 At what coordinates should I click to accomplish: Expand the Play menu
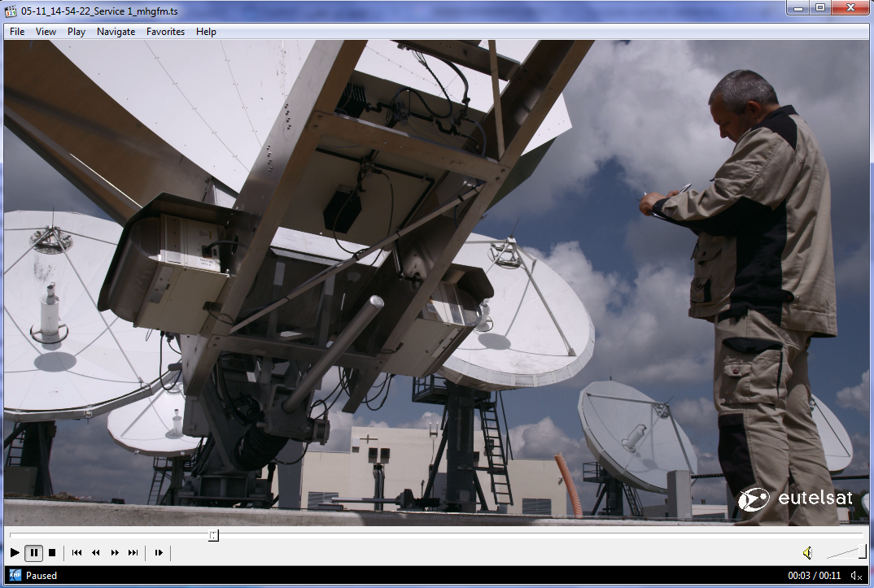[x=76, y=32]
